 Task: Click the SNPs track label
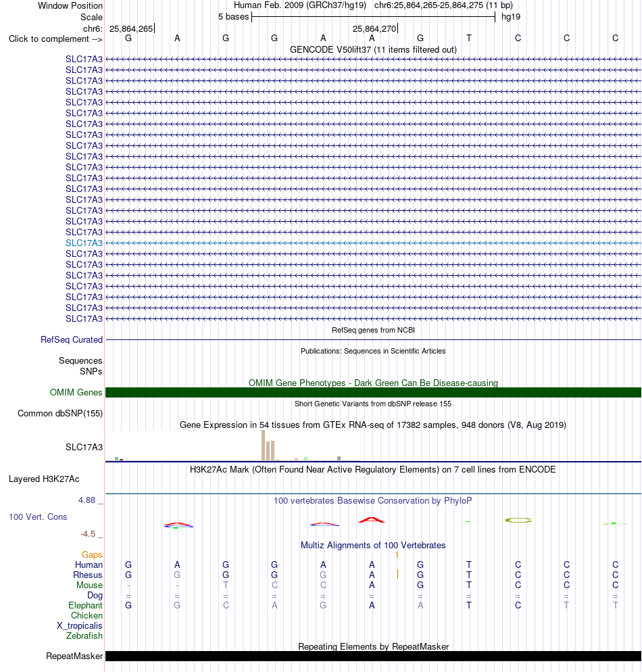click(x=91, y=372)
